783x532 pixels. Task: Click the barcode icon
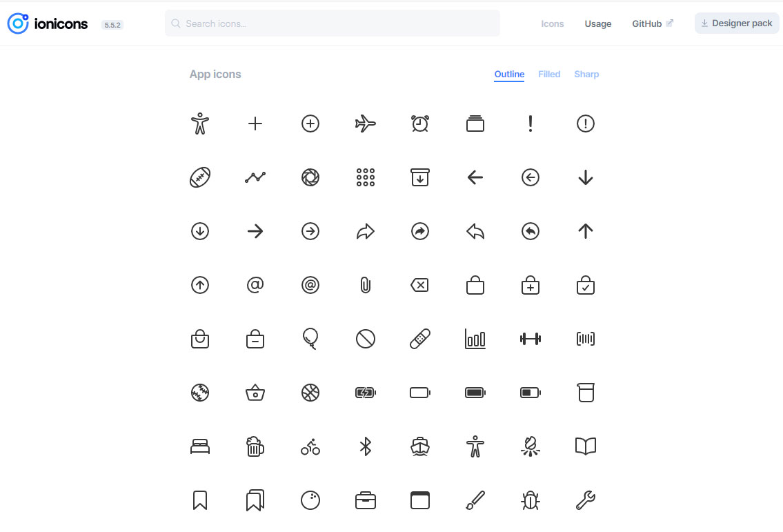tap(585, 339)
